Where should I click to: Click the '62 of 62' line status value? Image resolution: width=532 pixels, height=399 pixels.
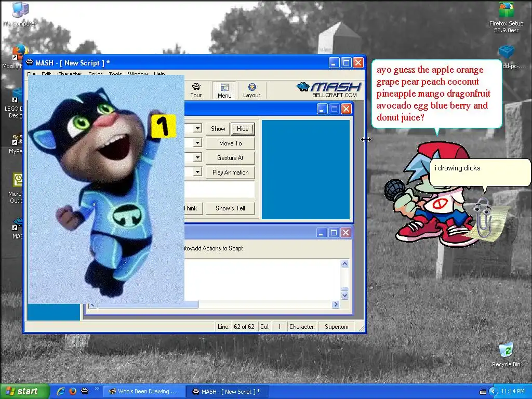coord(244,327)
